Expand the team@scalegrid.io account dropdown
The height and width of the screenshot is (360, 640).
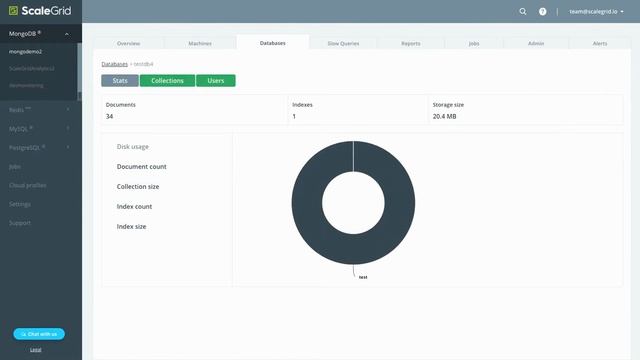coord(596,11)
